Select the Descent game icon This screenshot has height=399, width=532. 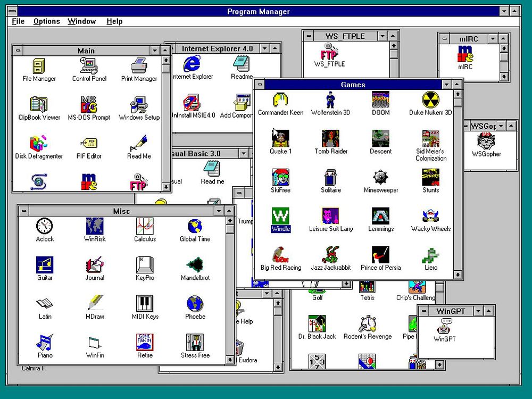(381, 138)
